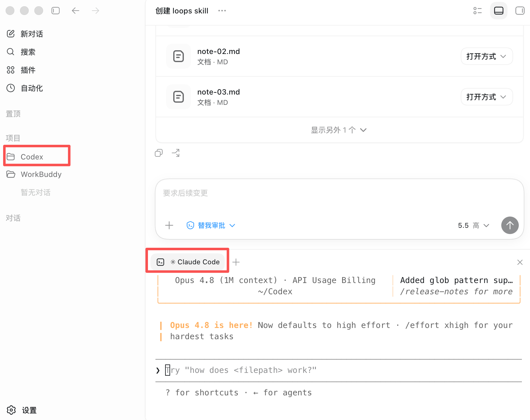Open the task list view icon in header
The width and height of the screenshot is (530, 420).
pyautogui.click(x=478, y=11)
